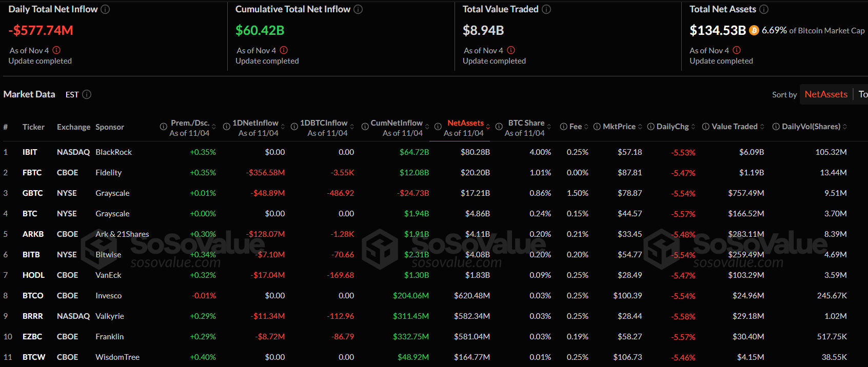
Task: Click the WisdomTree sponsor cell
Action: pyautogui.click(x=117, y=357)
